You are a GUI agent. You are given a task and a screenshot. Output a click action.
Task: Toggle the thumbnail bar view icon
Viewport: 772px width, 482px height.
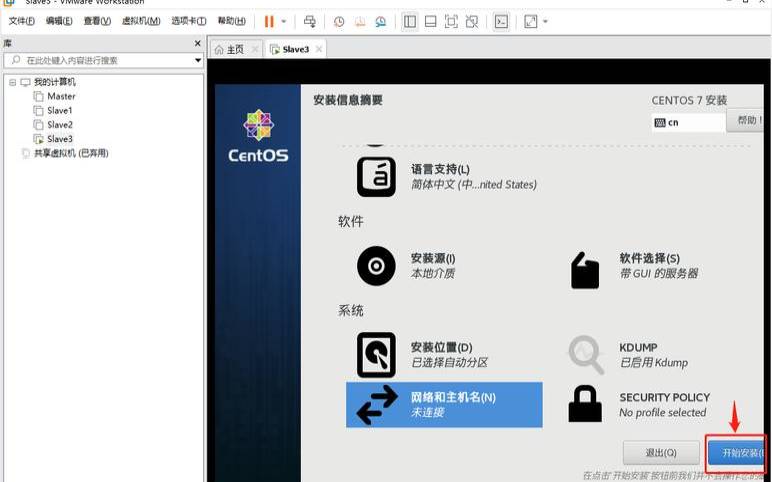(x=430, y=21)
